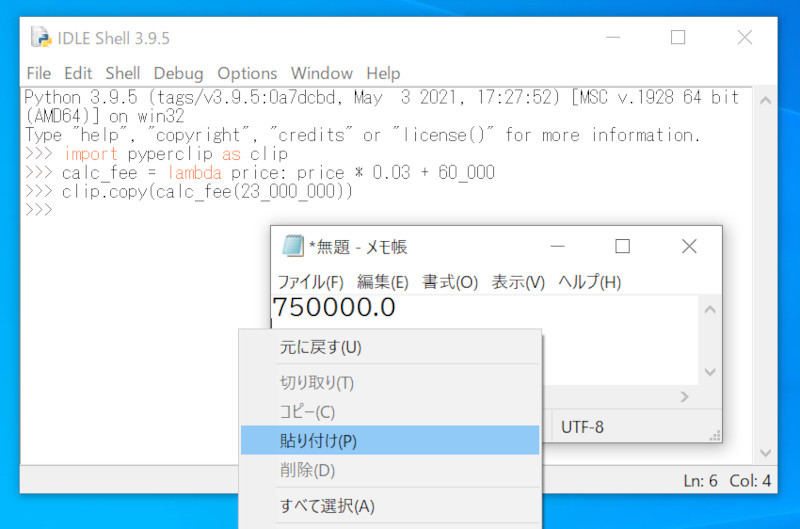This screenshot has height=529, width=800.
Task: Open the ヘルプ(H) menu in Notepad
Action: (x=589, y=282)
